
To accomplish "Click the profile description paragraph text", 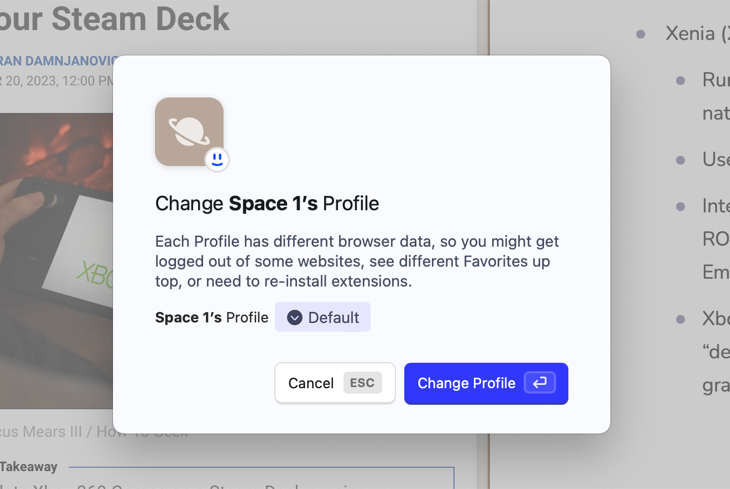I will point(357,261).
